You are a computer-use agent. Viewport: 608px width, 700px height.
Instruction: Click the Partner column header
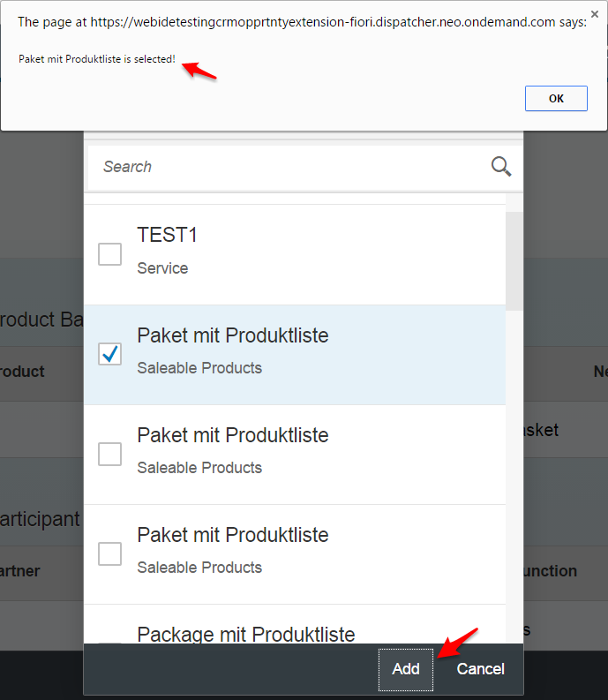click(x=20, y=571)
